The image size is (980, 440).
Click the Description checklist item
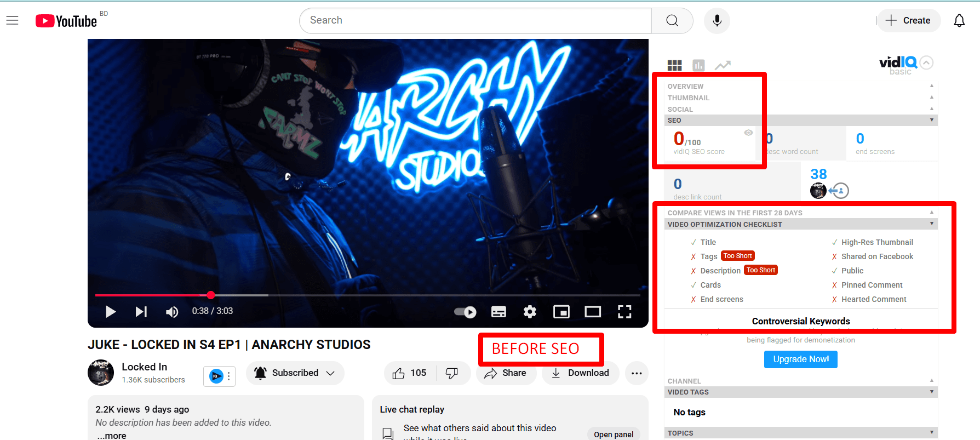click(720, 271)
